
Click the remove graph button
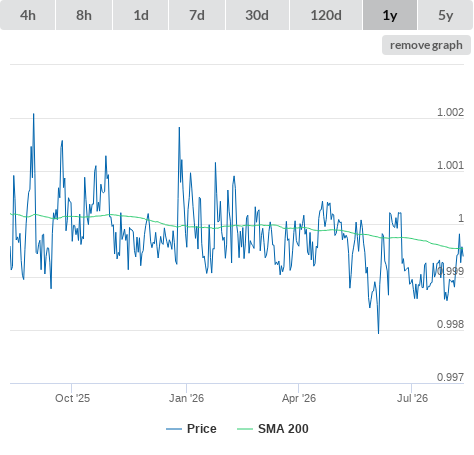426,45
